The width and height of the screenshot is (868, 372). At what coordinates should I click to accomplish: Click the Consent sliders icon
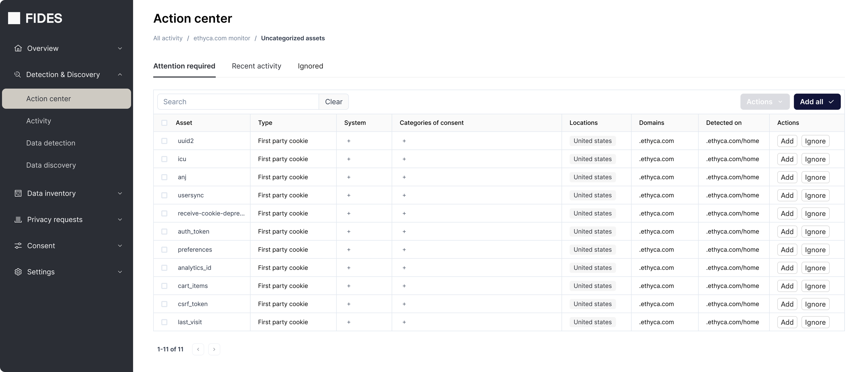(18, 246)
